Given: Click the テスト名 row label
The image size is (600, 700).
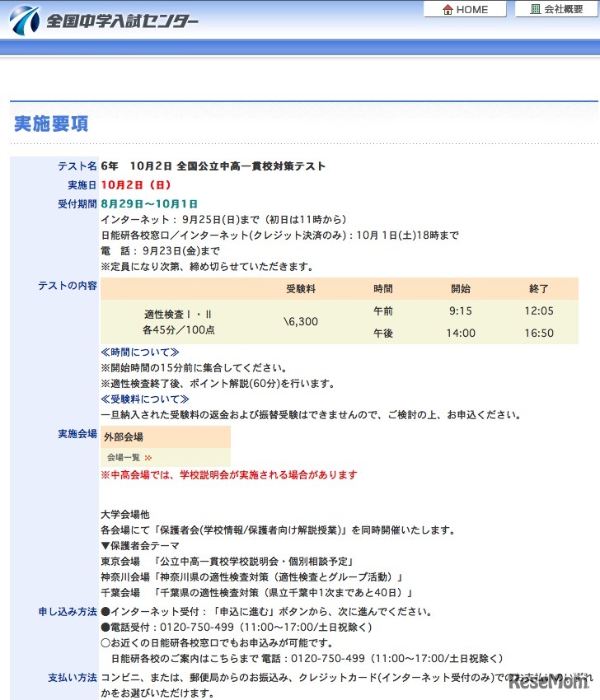Looking at the screenshot, I should coord(77,166).
